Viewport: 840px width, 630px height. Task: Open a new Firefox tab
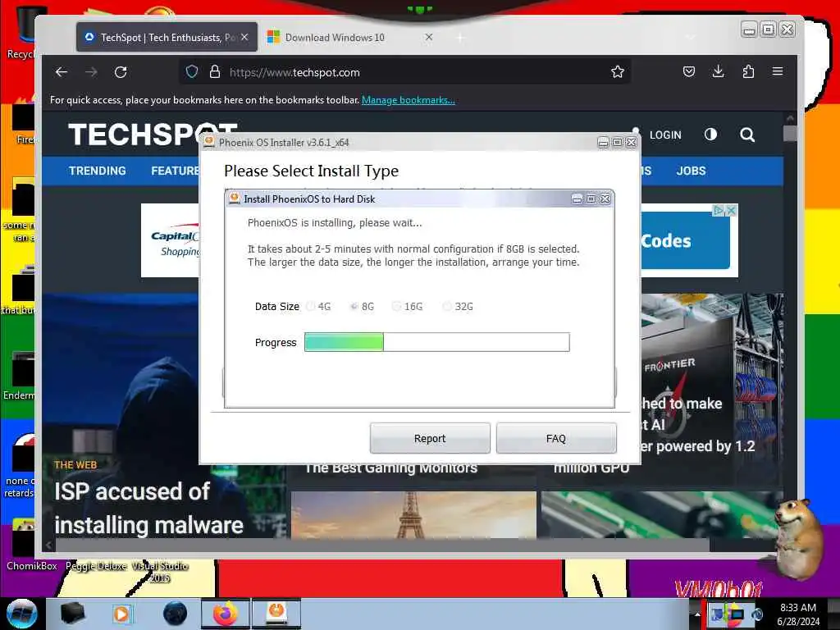pyautogui.click(x=460, y=38)
